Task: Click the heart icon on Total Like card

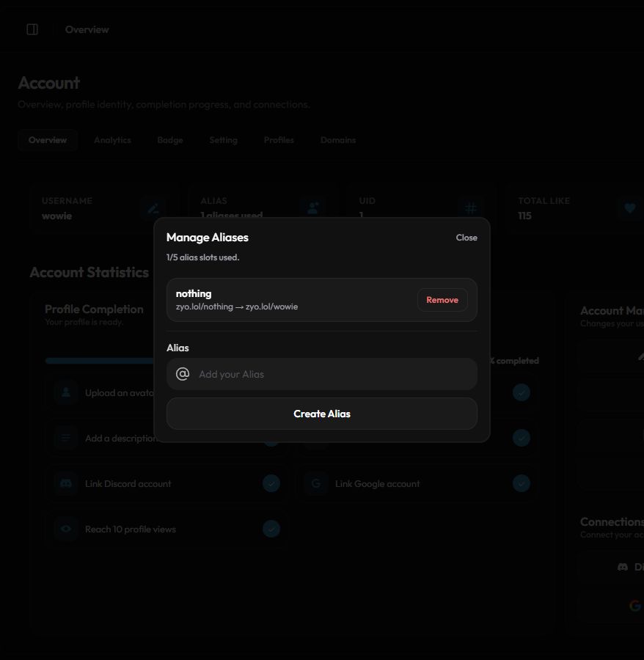Action: 629,208
